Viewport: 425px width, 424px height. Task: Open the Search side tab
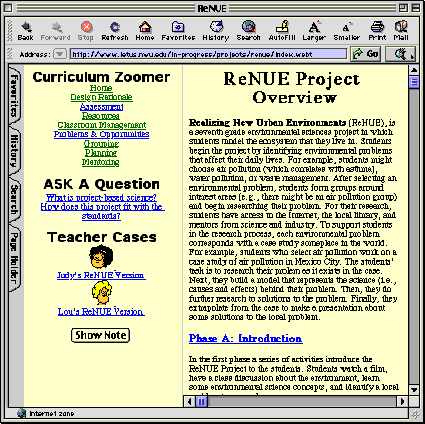point(15,199)
